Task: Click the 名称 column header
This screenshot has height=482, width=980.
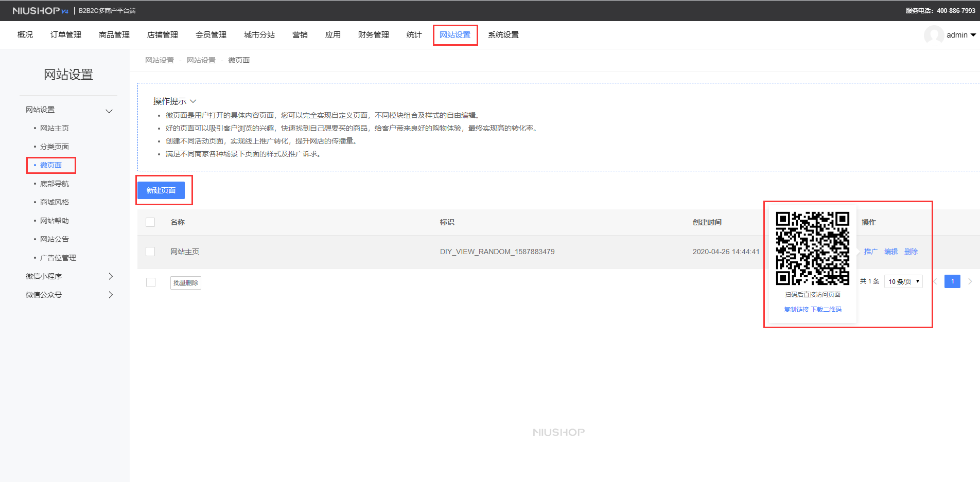Action: point(178,222)
